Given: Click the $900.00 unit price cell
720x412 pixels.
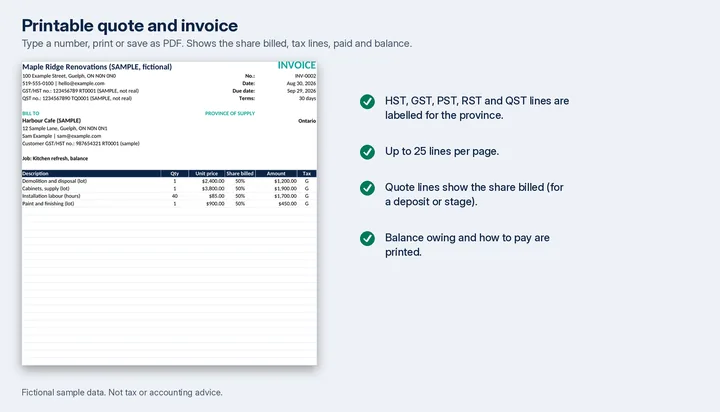Looking at the screenshot, I should tap(215, 203).
